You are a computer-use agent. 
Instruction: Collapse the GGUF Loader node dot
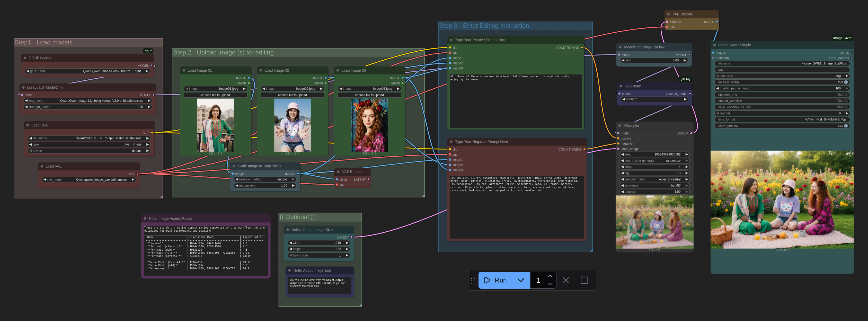[25, 58]
